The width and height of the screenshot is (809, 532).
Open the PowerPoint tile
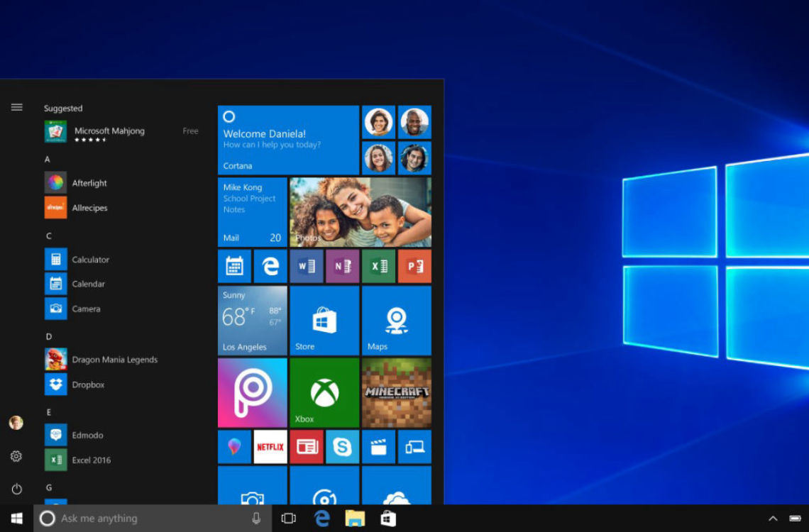[x=414, y=266]
